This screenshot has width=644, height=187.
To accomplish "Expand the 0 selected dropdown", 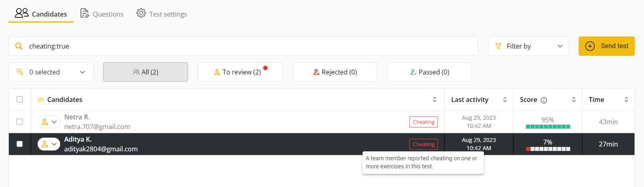I will tap(51, 72).
